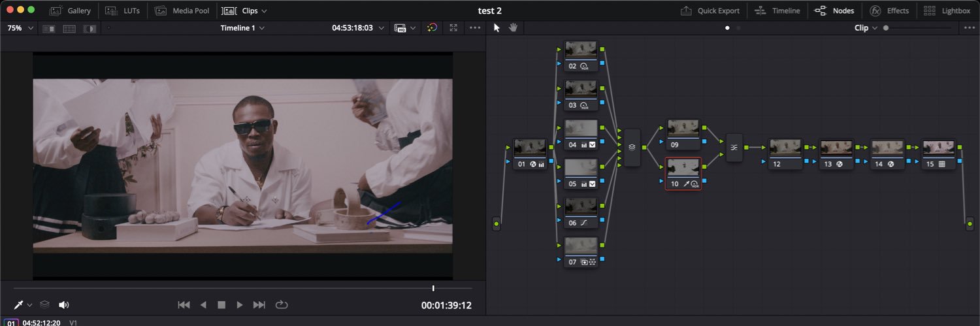Open the Effects library
The height and width of the screenshot is (326, 980).
(889, 10)
